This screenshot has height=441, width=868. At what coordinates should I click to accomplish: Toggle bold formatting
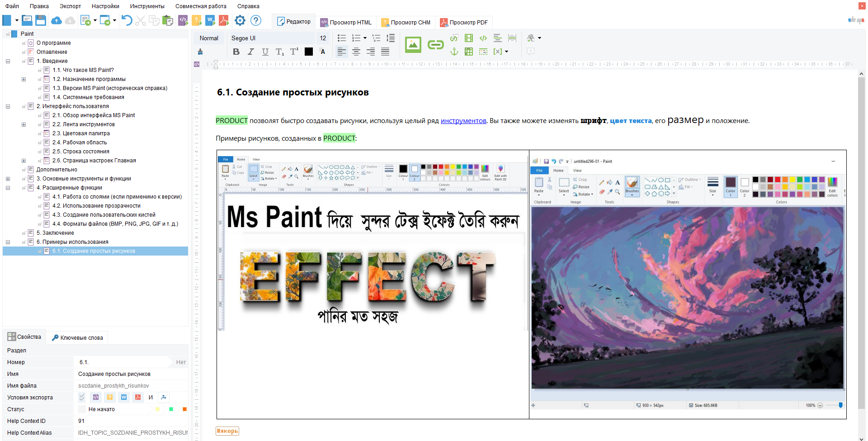(x=236, y=52)
